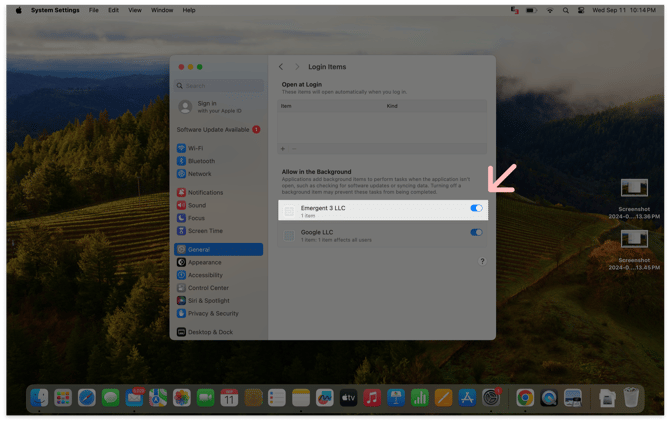Viewport: 670px width, 423px height.
Task: Open Privacy & Security settings
Action: (213, 313)
